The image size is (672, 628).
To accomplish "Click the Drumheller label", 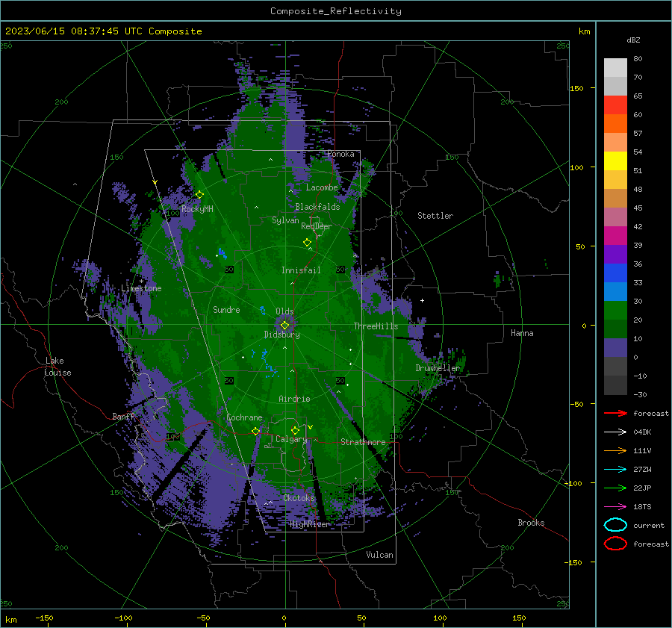I will tap(438, 368).
